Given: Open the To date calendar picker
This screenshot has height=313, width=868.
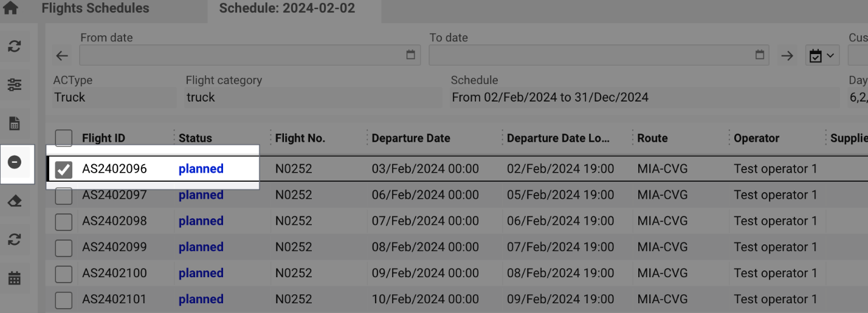Looking at the screenshot, I should tap(759, 55).
